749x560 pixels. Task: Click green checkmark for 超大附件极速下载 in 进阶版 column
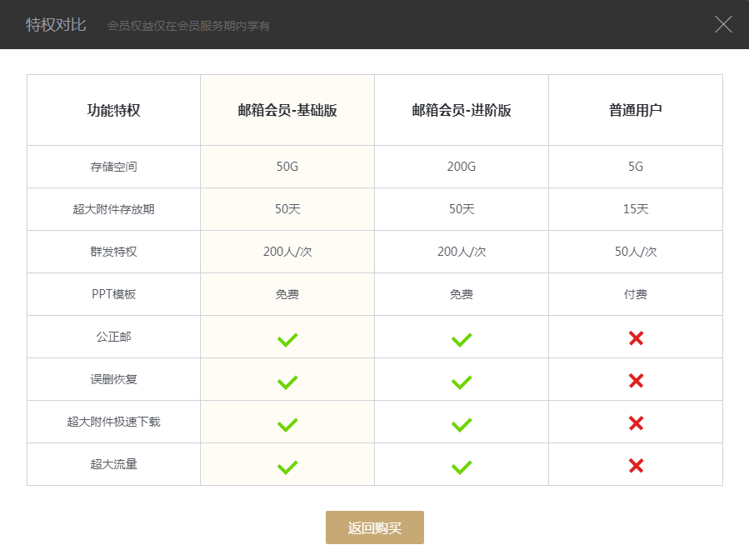click(x=462, y=424)
